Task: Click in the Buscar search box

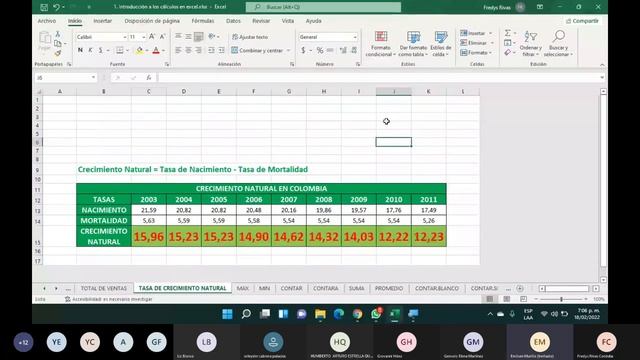Action: 323,7
